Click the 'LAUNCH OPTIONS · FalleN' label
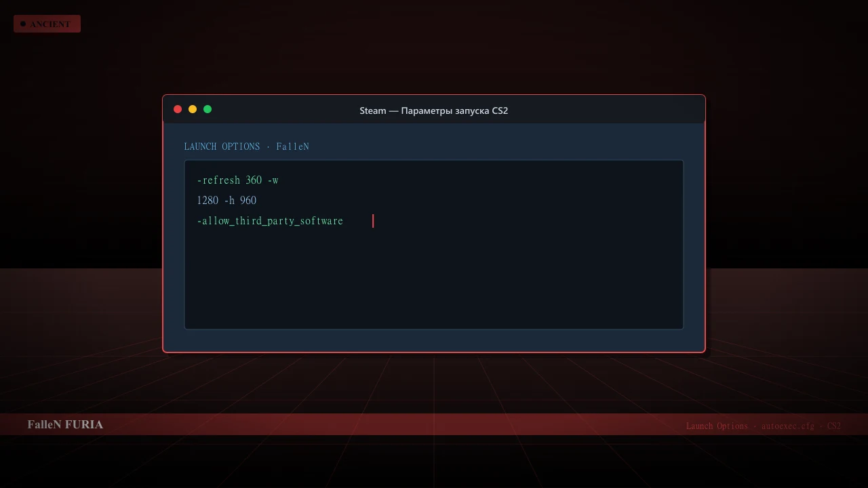 click(247, 146)
